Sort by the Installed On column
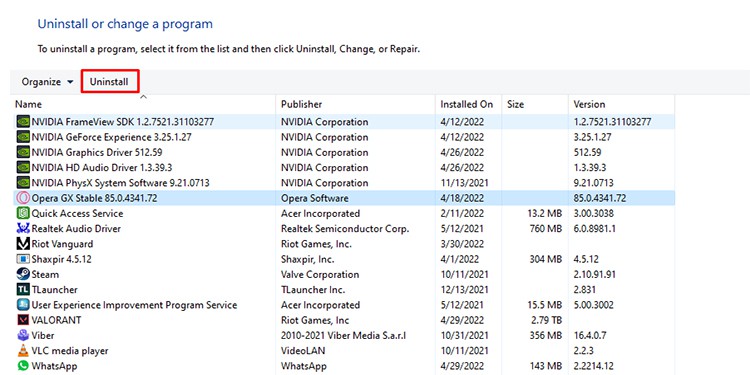The width and height of the screenshot is (750, 375). tap(468, 104)
